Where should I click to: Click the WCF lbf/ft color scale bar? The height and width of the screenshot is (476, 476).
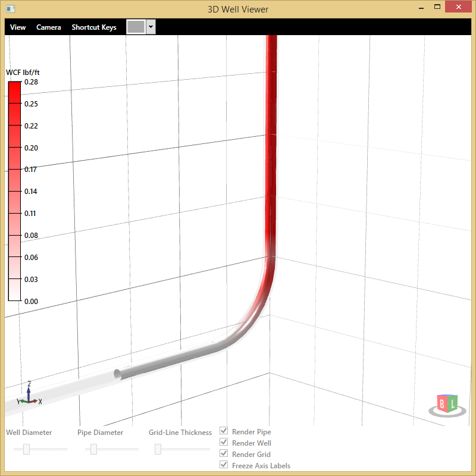[x=14, y=191]
